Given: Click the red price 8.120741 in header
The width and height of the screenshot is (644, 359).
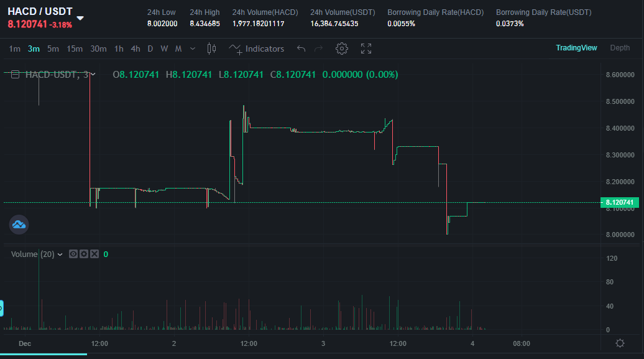Looking at the screenshot, I should 27,24.
